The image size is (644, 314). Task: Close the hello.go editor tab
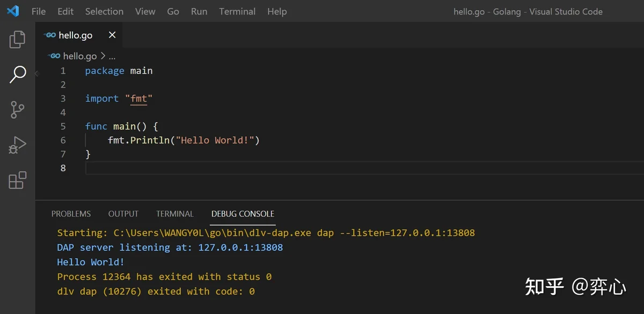point(112,35)
